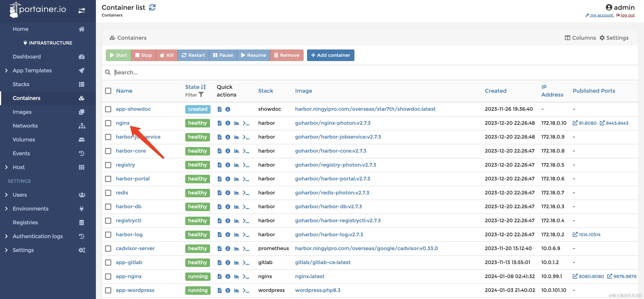Check the harbor-core row checkbox
This screenshot has width=644, height=299.
point(108,151)
